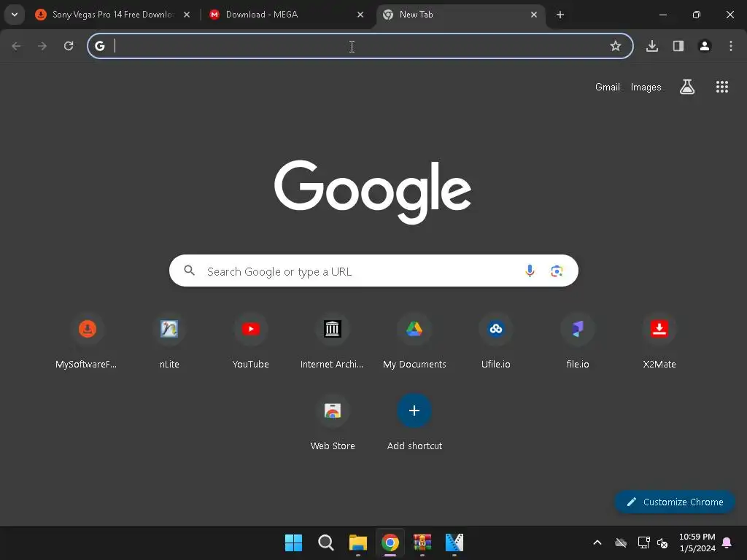The height and width of the screenshot is (560, 747).
Task: Reload the page
Action: [69, 46]
